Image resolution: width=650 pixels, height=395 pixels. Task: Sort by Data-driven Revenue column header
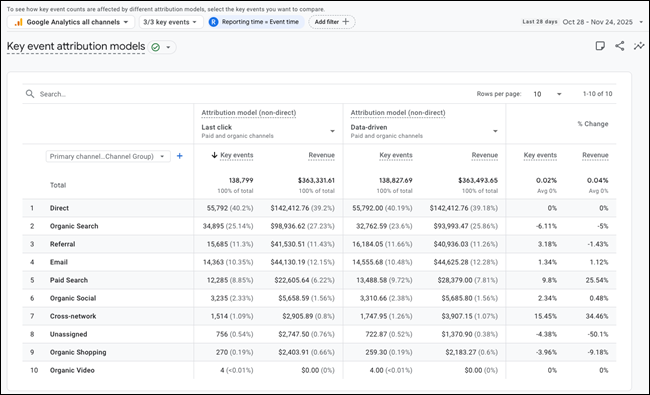485,155
